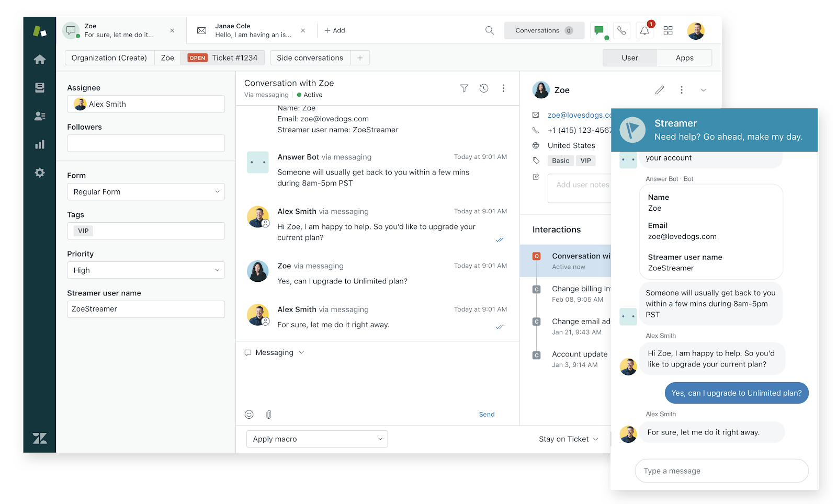Filter the conversation with the funnel icon
This screenshot has width=837, height=504.
coord(464,88)
